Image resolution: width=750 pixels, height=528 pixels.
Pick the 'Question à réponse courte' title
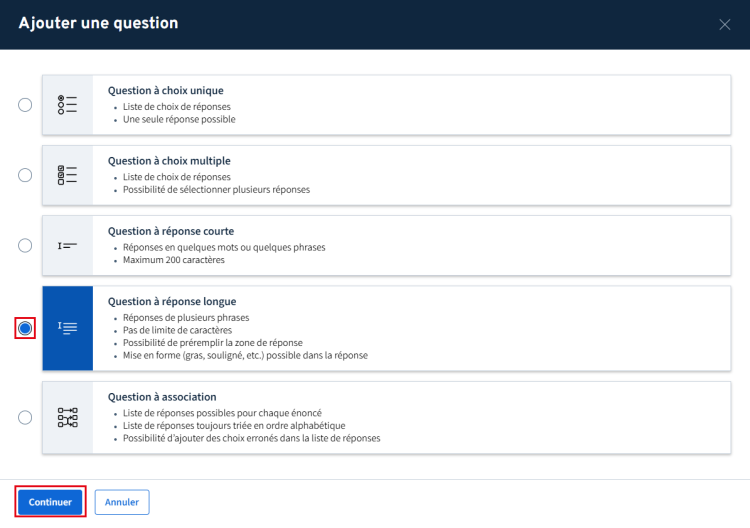[171, 231]
